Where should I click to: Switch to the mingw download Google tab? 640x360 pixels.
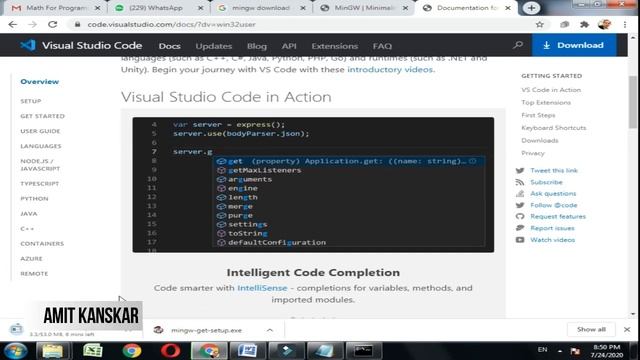(261, 8)
